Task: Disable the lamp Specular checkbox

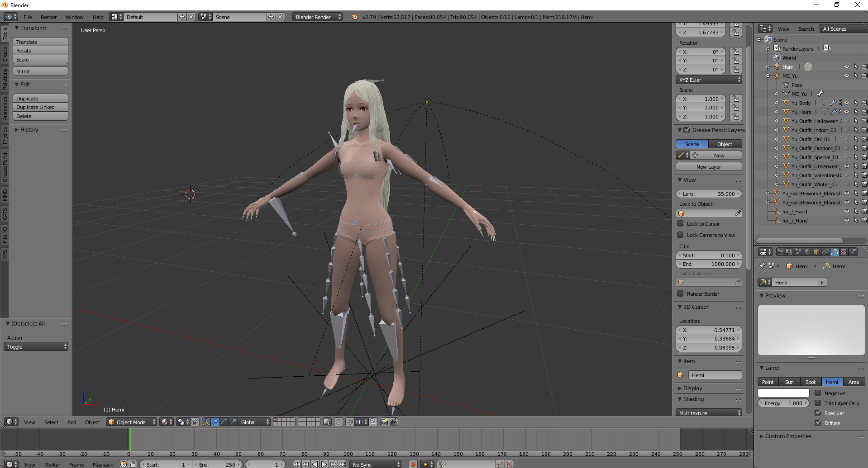Action: [x=818, y=413]
